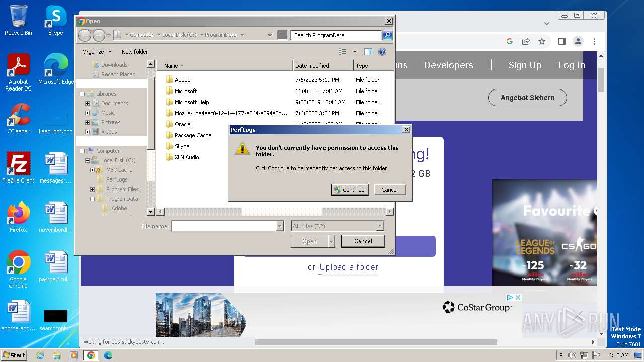The height and width of the screenshot is (362, 644).
Task: Open the view options dropdown arrow
Action: pos(355,52)
